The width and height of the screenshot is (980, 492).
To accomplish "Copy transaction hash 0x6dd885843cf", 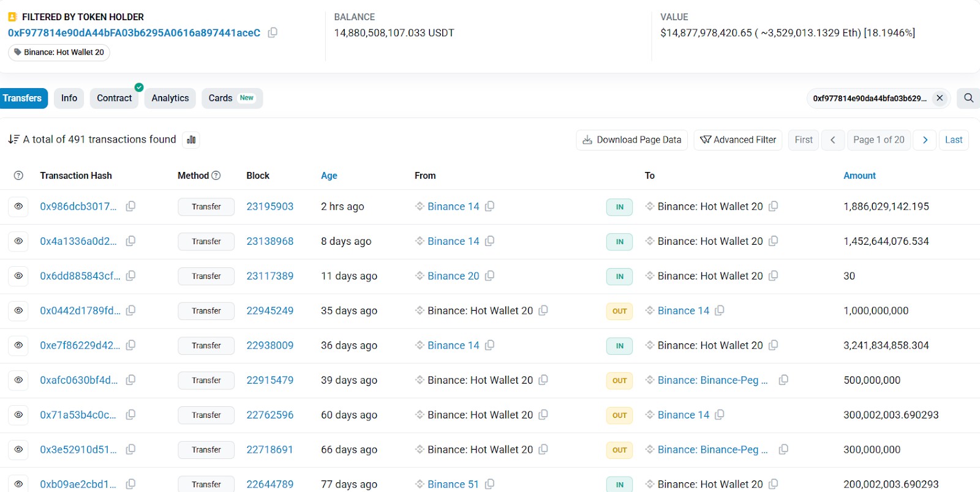I will tap(130, 276).
